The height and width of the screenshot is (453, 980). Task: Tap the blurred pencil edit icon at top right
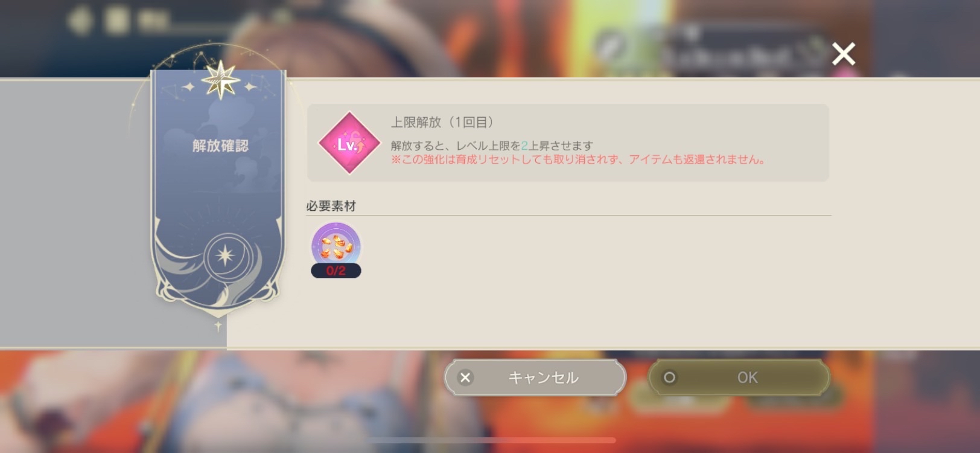click(610, 47)
